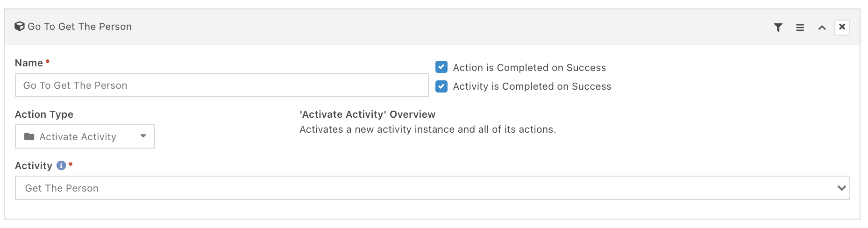Click the filter funnel icon in header
Screen dimensions: 868x228
pyautogui.click(x=778, y=28)
